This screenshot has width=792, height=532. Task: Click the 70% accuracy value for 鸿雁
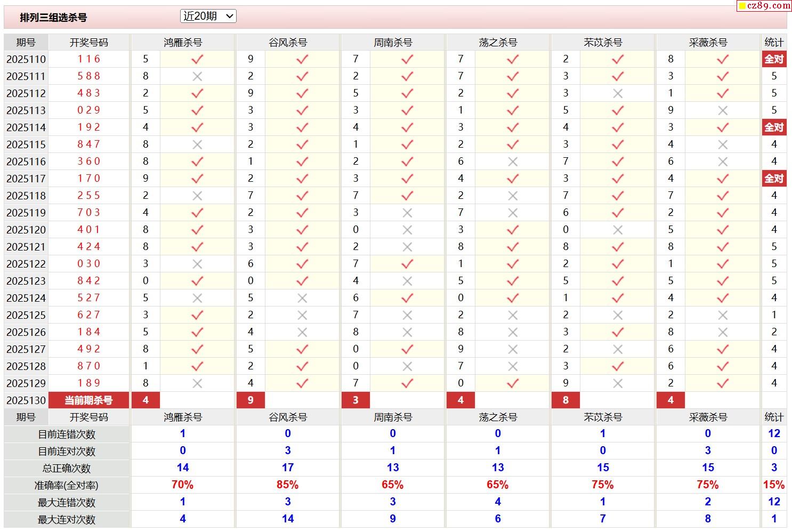(x=183, y=485)
